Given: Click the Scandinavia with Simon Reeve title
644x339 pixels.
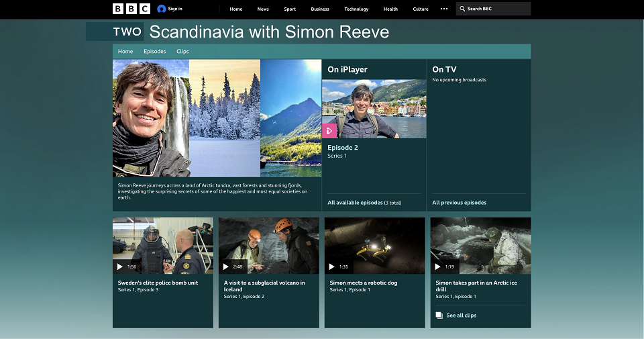Looking at the screenshot, I should (269, 32).
